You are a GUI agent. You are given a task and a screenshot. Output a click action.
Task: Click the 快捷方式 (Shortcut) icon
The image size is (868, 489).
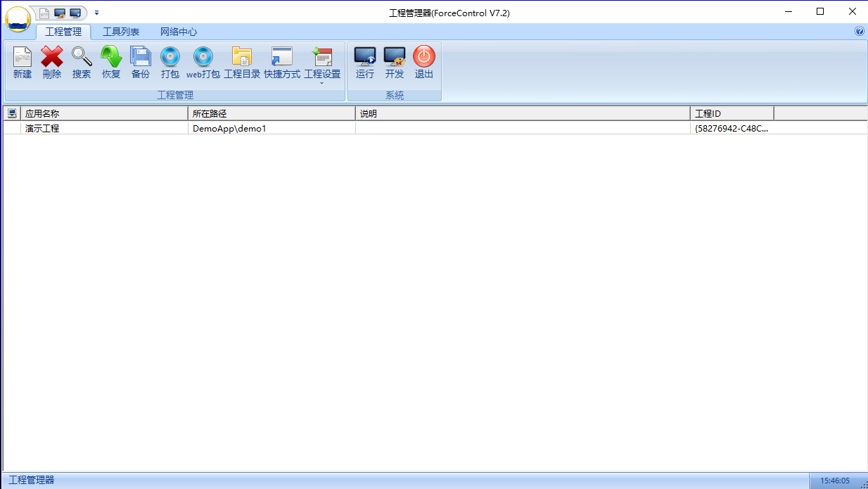click(x=282, y=57)
